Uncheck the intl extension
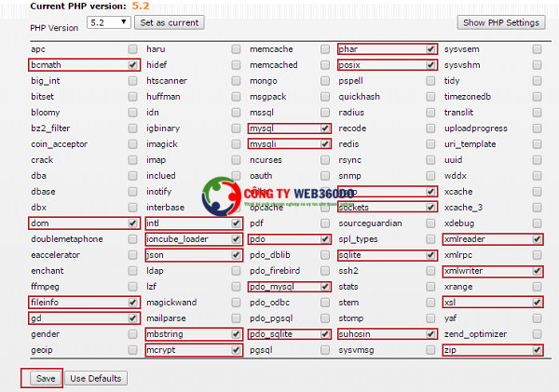The width and height of the screenshot is (559, 392). (x=236, y=223)
